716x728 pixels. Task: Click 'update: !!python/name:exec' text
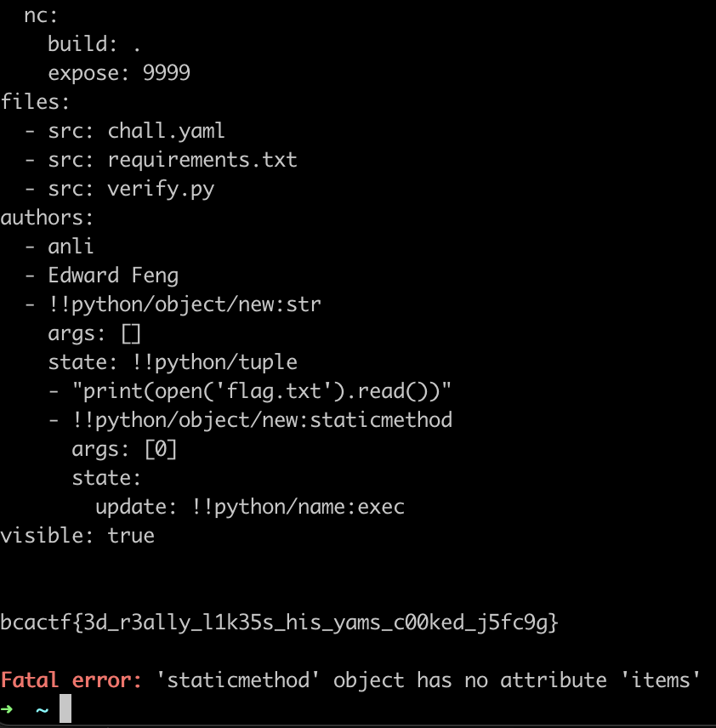click(250, 507)
